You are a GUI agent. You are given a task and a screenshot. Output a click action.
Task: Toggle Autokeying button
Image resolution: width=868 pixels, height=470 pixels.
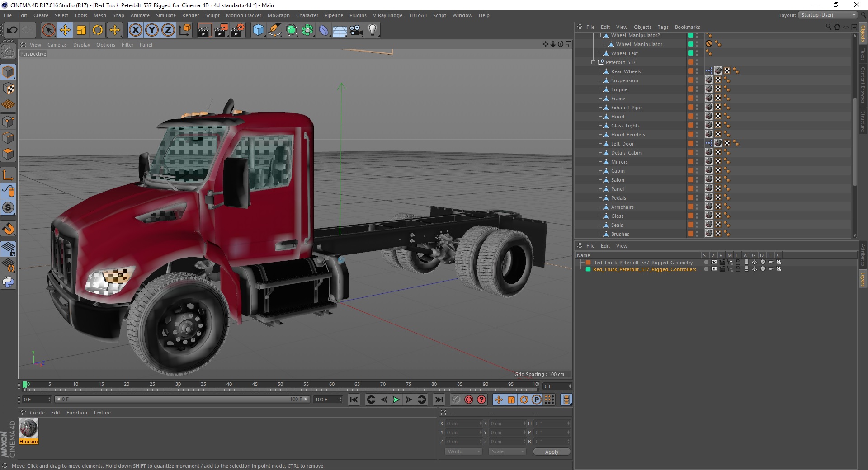tap(469, 399)
